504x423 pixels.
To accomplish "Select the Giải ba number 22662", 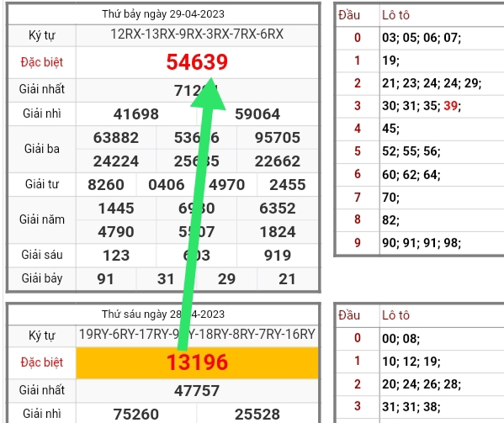I will coord(278,161).
